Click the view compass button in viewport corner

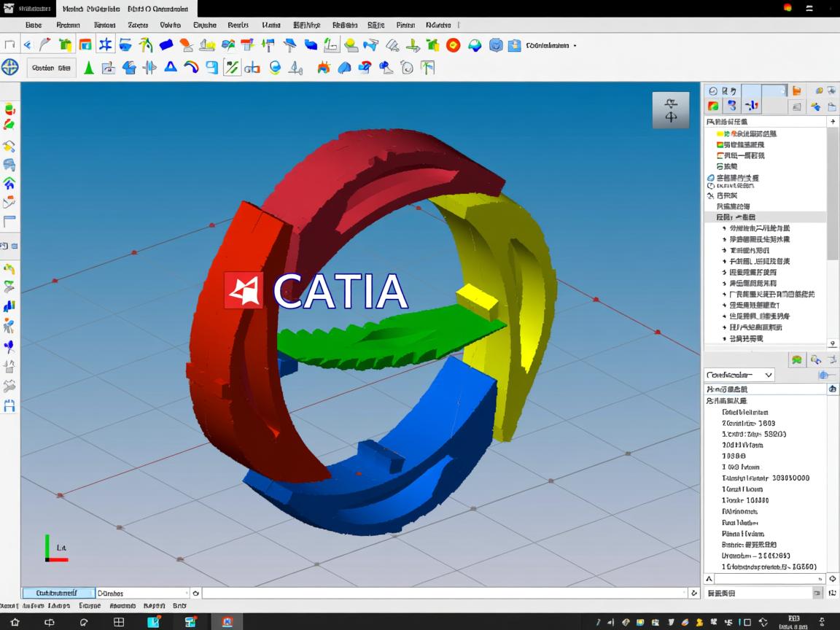tap(670, 110)
